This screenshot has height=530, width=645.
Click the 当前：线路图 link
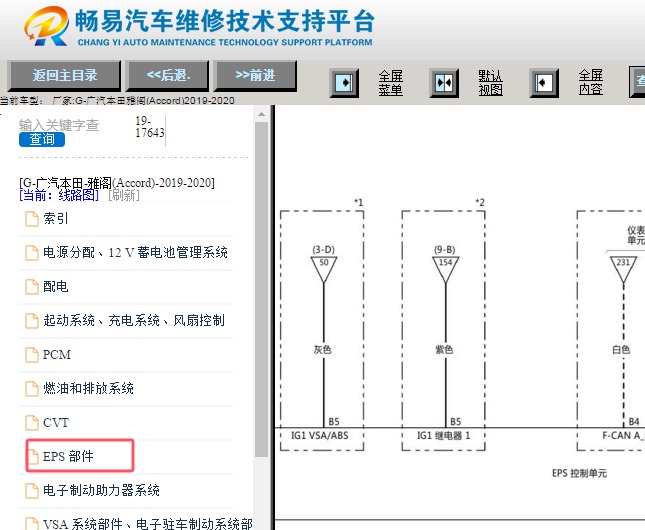(x=59, y=195)
